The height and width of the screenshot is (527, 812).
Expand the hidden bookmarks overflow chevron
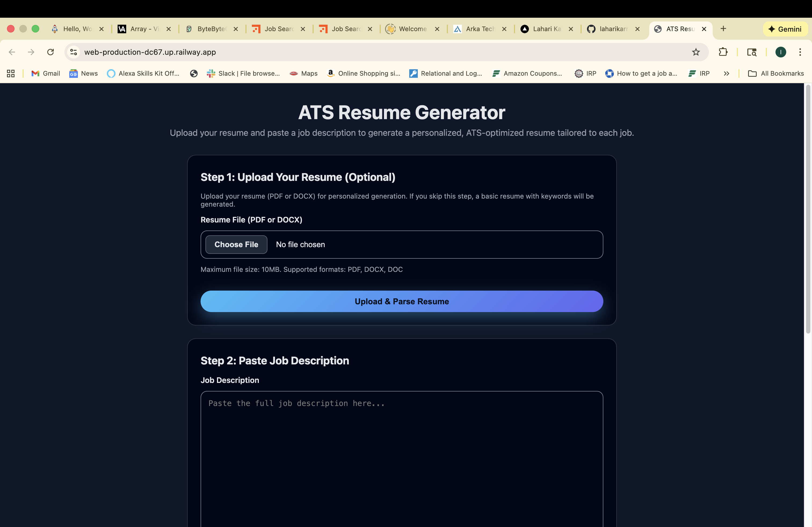pos(726,73)
